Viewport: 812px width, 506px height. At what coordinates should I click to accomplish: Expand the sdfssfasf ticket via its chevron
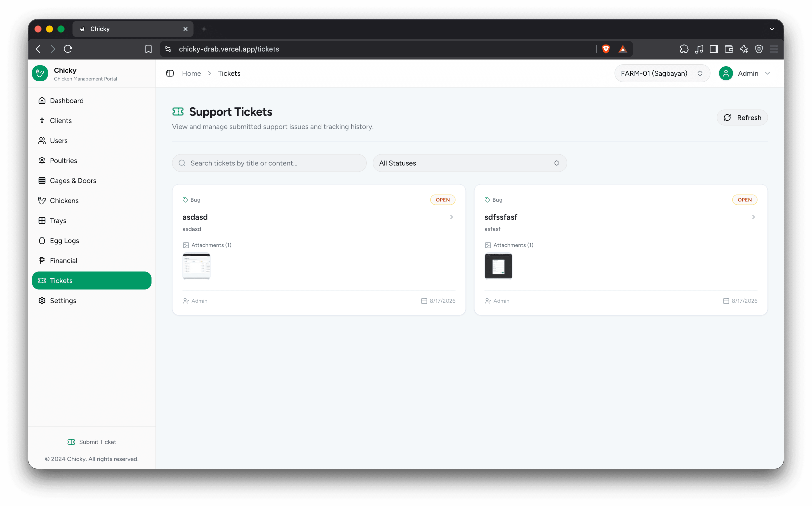[x=753, y=217]
